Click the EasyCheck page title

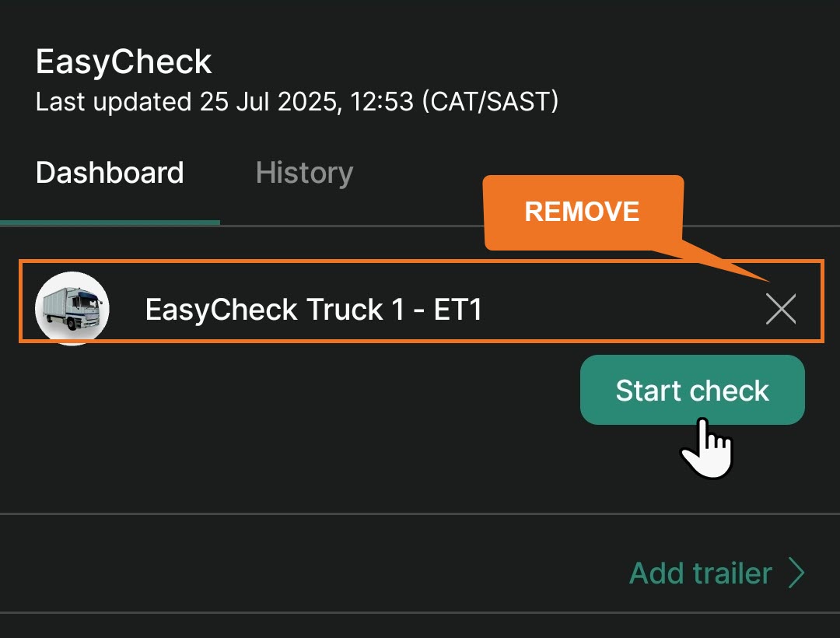(x=124, y=62)
